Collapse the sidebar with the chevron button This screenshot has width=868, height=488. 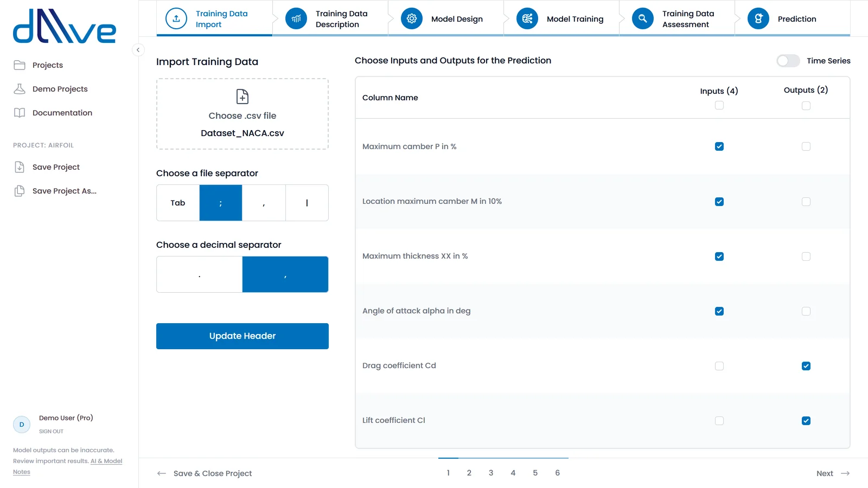tap(138, 50)
